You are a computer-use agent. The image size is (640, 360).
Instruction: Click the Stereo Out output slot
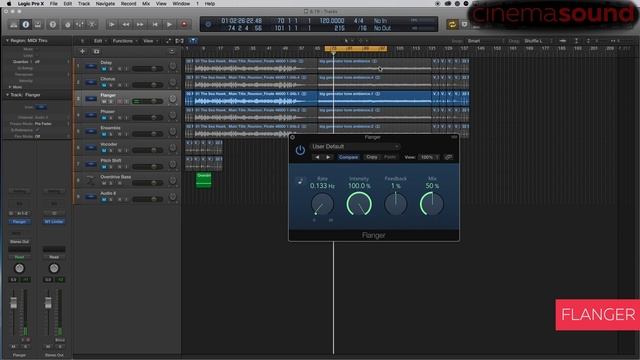pyautogui.click(x=19, y=242)
